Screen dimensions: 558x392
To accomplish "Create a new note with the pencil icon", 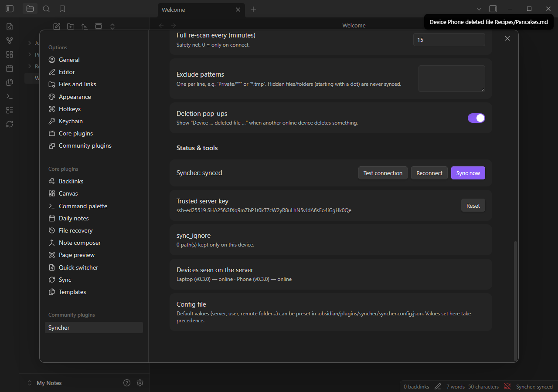I will 57,27.
